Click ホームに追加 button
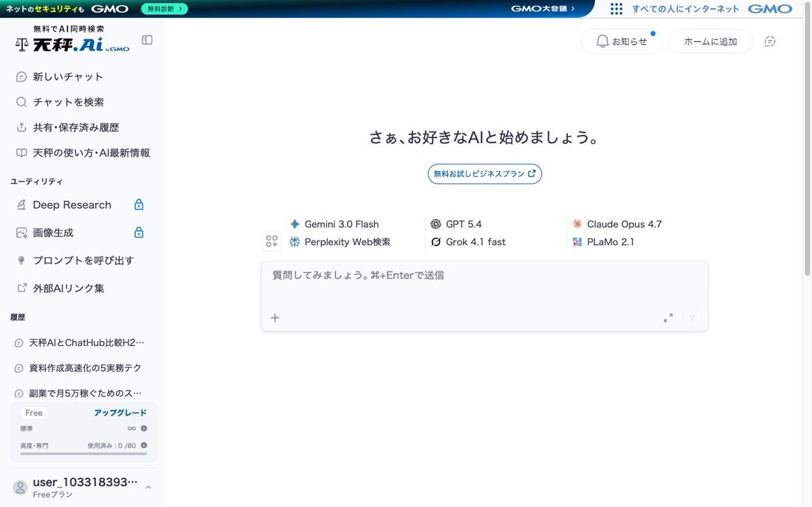812x507 pixels. click(x=710, y=41)
